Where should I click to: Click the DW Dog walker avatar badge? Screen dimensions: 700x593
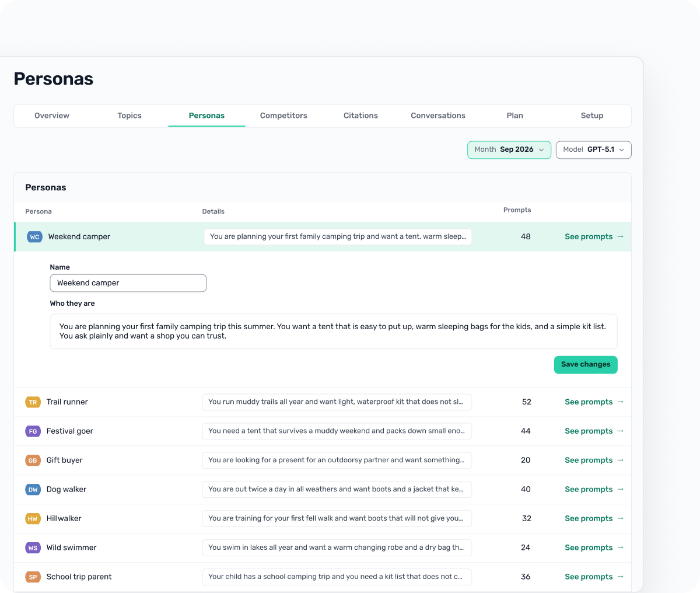pyautogui.click(x=33, y=490)
